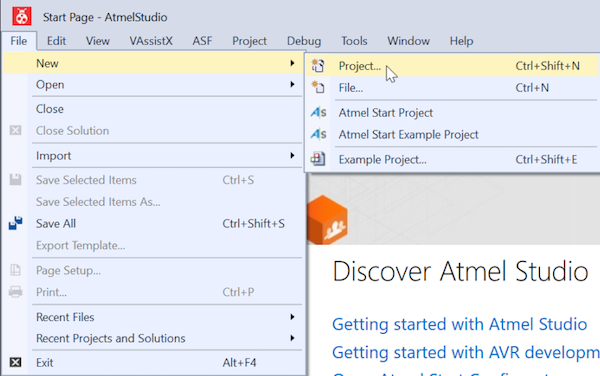Expand Recent Projects and Solutions arrow
Screen dimensions: 600x376
coord(292,338)
